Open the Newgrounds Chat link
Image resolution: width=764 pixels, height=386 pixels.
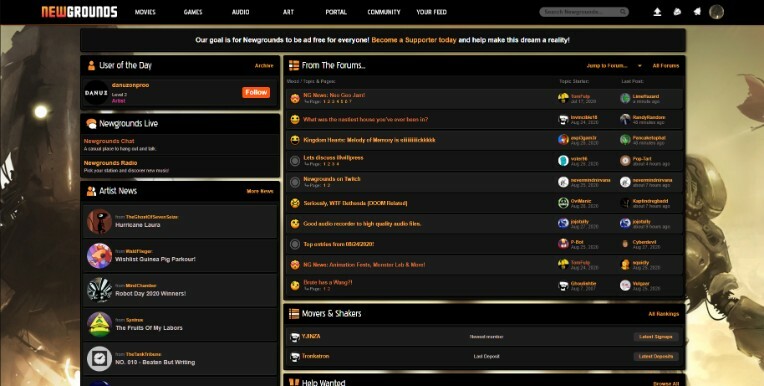click(x=109, y=141)
